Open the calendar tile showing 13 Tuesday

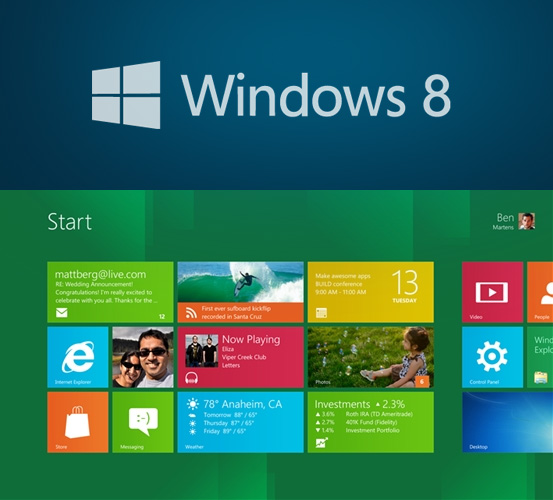[x=371, y=292]
